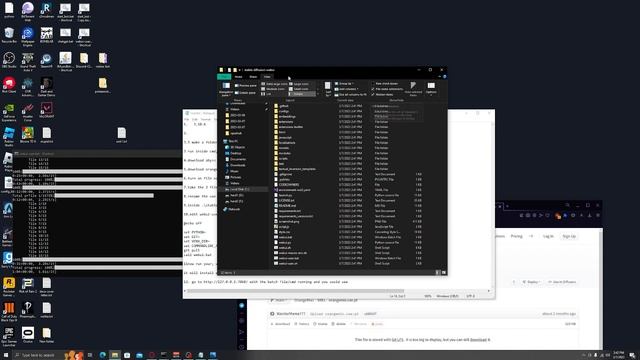Image resolution: width=640 pixels, height=360 pixels.
Task: Open Windows Start button
Action: tap(6, 355)
